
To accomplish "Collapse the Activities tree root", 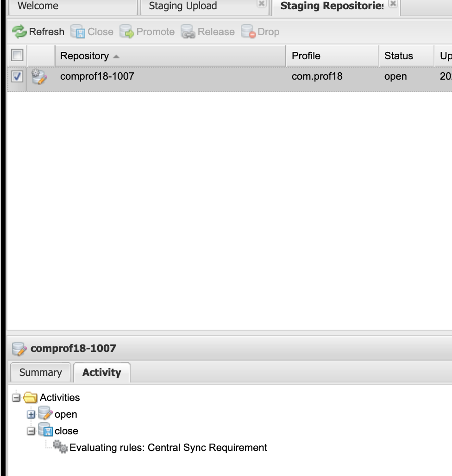I will pos(16,398).
